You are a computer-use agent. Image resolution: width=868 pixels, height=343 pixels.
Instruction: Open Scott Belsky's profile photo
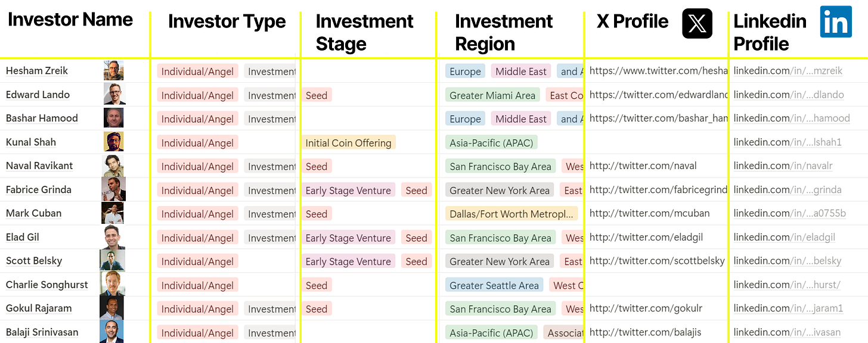(x=112, y=261)
